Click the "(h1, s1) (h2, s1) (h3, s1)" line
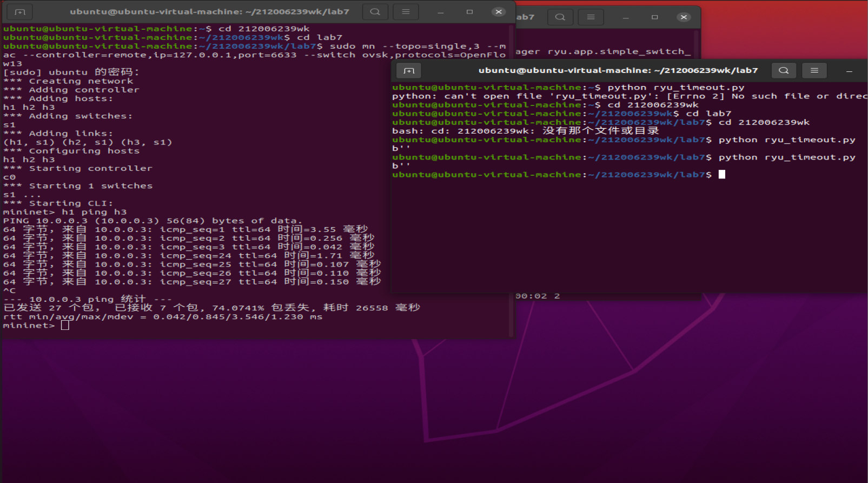 88,142
